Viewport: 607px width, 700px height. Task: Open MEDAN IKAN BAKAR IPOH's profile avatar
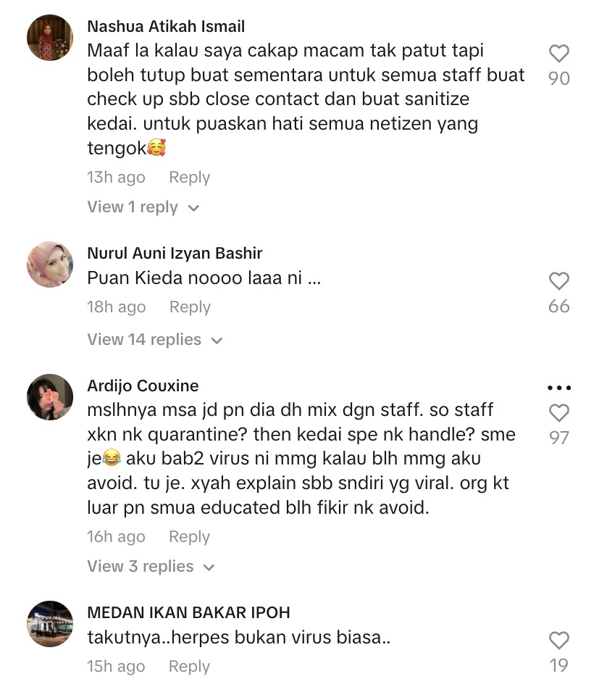coord(50,624)
